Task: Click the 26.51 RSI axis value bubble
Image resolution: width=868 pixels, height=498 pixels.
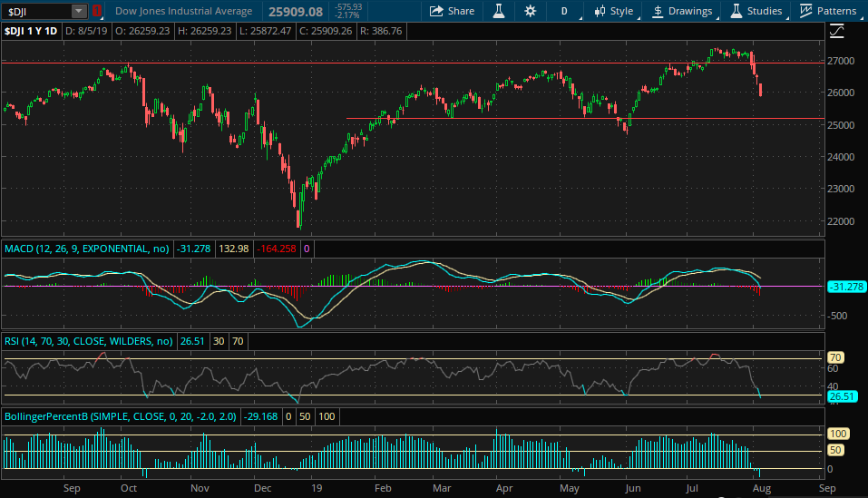Action: 842,396
